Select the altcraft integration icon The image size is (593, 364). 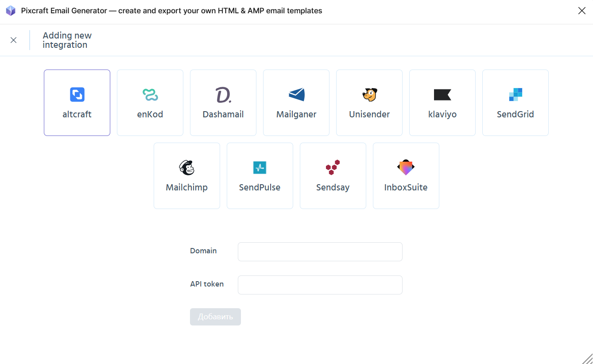tap(77, 95)
